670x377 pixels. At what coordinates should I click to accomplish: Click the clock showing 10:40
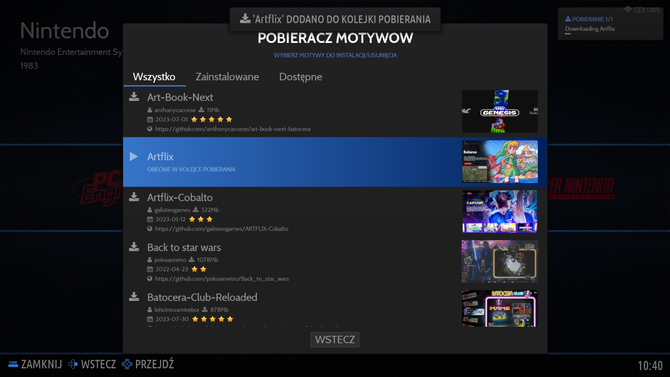(650, 365)
